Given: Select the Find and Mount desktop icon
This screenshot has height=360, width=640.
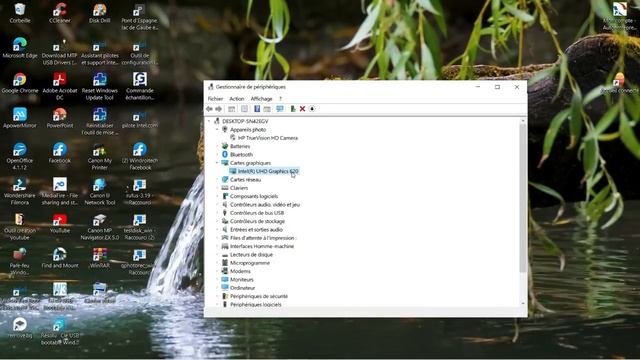Looking at the screenshot, I should [x=60, y=258].
